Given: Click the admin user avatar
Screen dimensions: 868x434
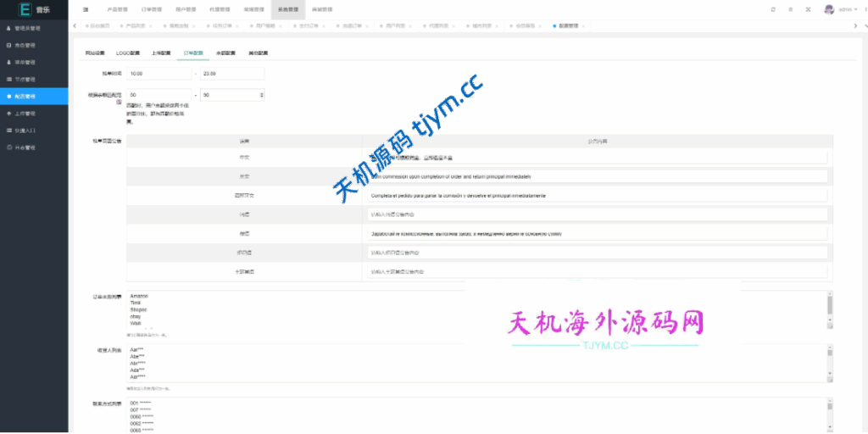Looking at the screenshot, I should coord(828,8).
